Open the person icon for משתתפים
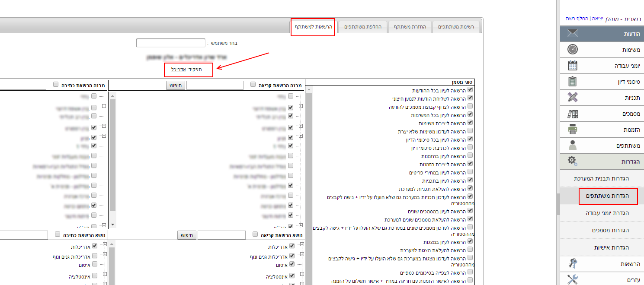This screenshot has height=285, width=644. pyautogui.click(x=572, y=146)
